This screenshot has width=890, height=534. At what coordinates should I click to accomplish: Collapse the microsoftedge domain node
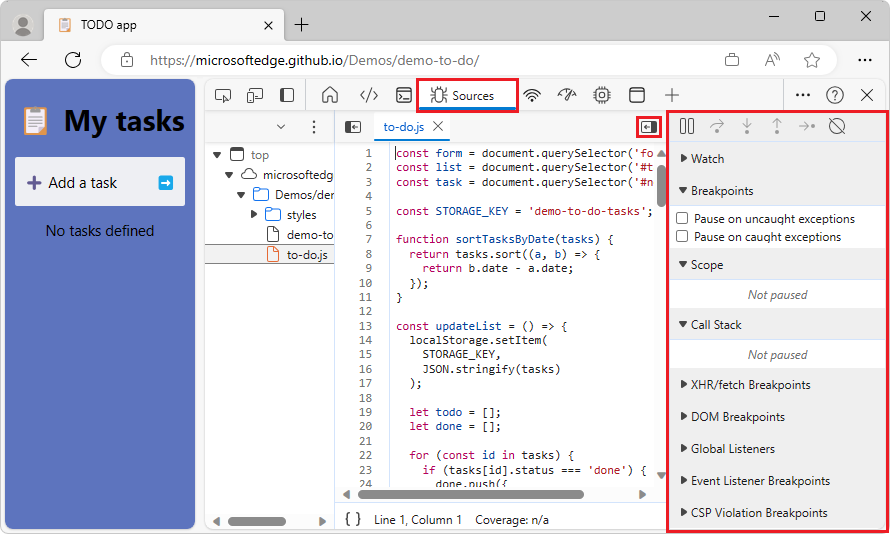click(x=229, y=175)
